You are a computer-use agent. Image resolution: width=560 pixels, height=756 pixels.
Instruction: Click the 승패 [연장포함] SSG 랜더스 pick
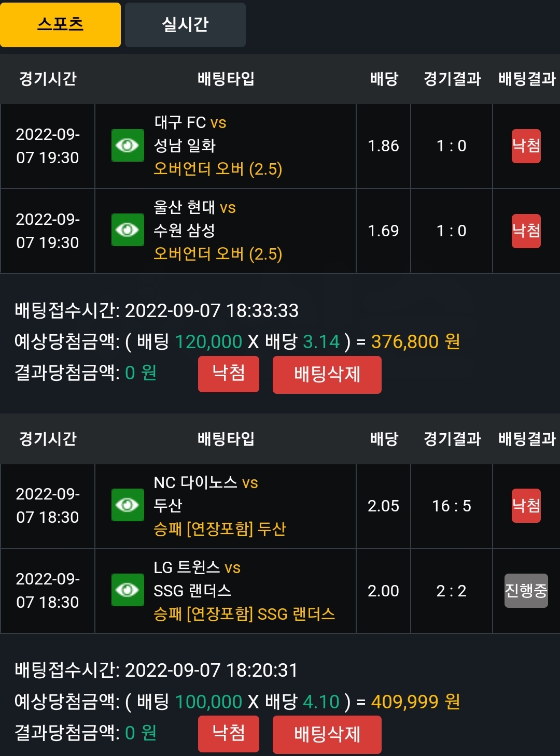coord(244,614)
